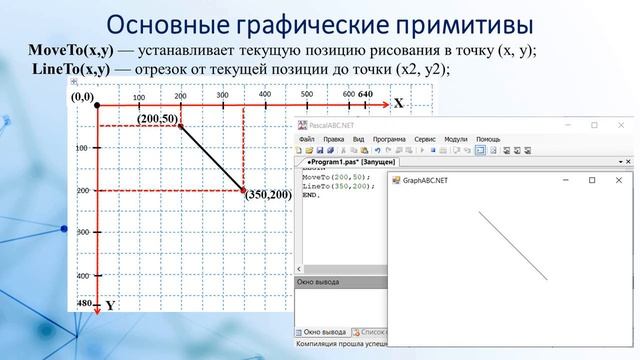Open the Вид menu
640x360 pixels.
pyautogui.click(x=358, y=139)
